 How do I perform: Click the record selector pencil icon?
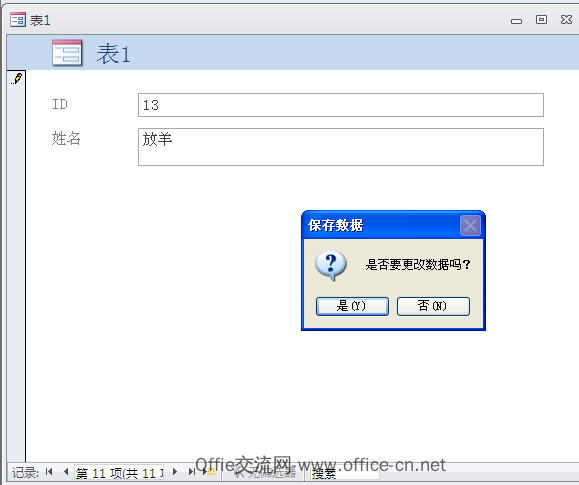(17, 79)
